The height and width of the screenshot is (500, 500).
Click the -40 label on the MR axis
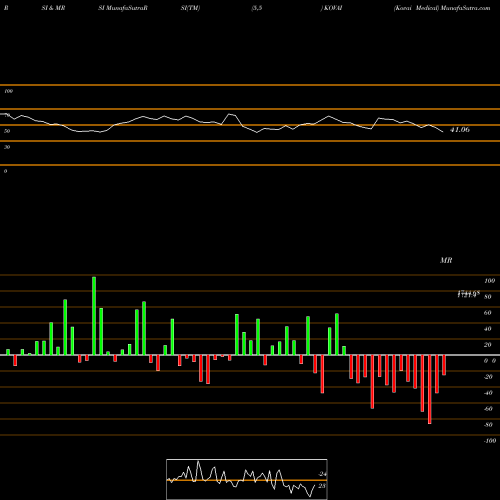point(488,393)
